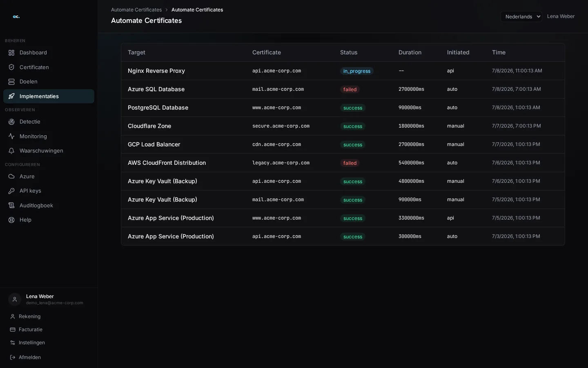Click the 4800000ms duration value
588x368 pixels.
[x=411, y=181]
